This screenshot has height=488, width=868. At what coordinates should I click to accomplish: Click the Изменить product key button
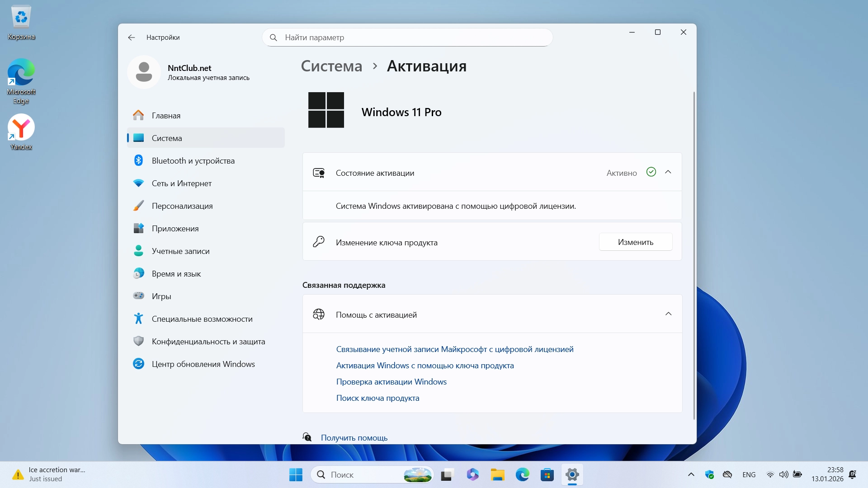point(635,242)
